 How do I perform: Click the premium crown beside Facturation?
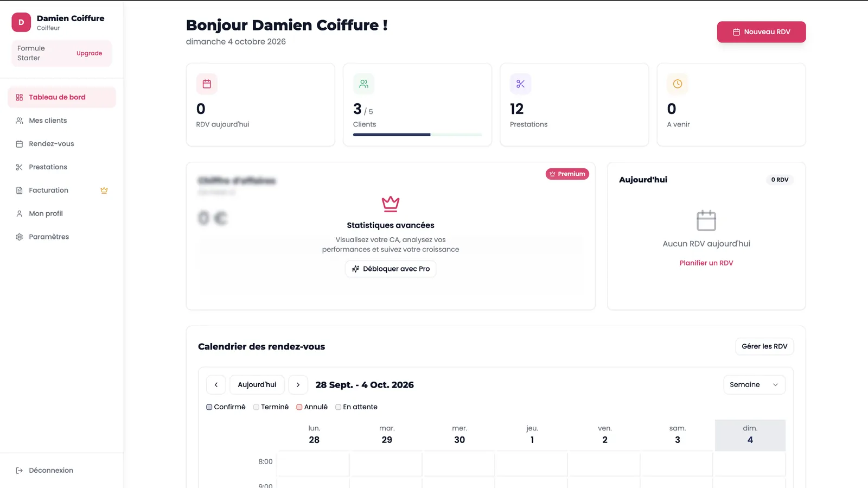[104, 191]
